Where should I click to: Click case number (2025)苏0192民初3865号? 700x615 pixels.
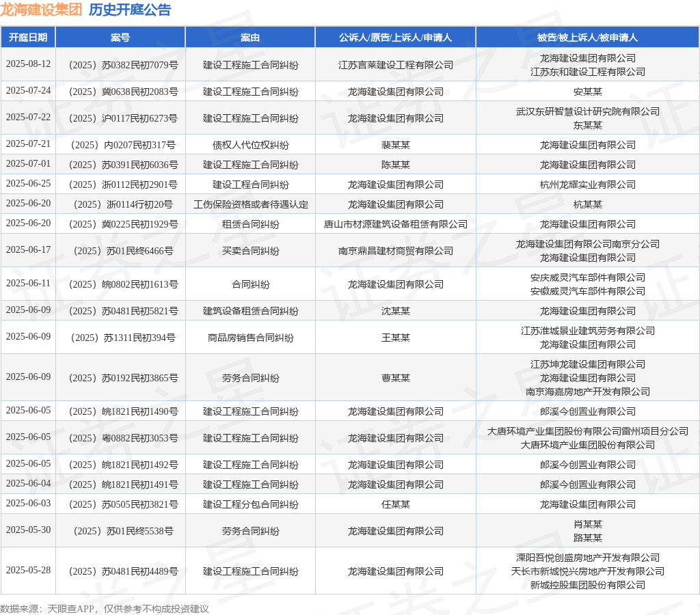coord(123,378)
